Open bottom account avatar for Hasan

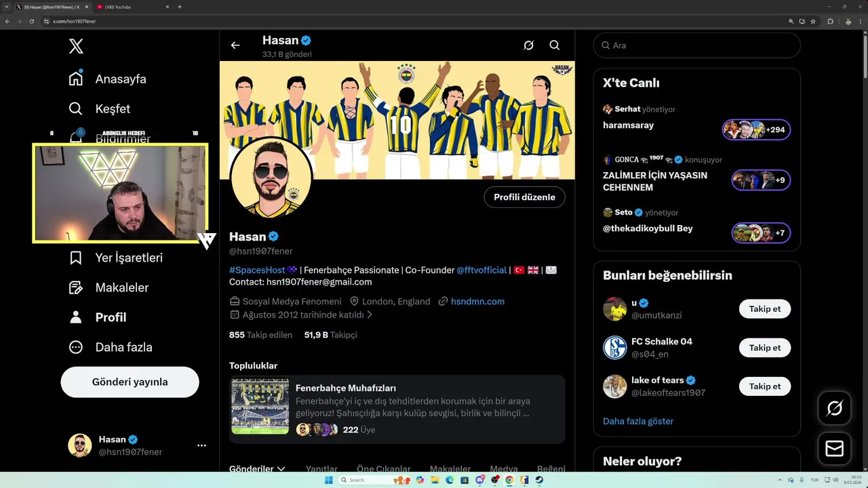pyautogui.click(x=79, y=445)
